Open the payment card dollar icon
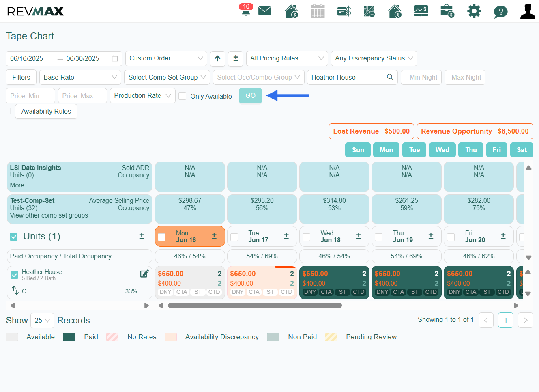The image size is (539, 392). click(x=344, y=11)
